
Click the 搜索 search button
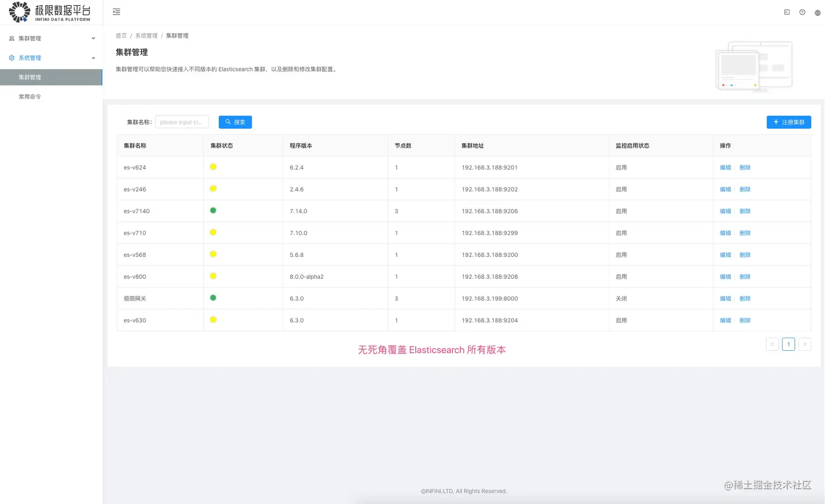click(x=235, y=122)
